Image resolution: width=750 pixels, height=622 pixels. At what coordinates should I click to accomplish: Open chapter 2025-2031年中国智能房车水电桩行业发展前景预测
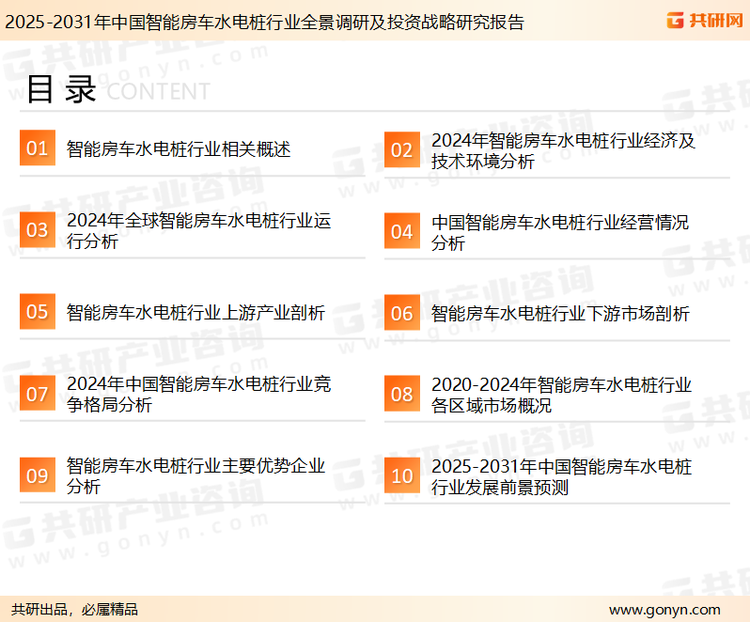[561, 477]
